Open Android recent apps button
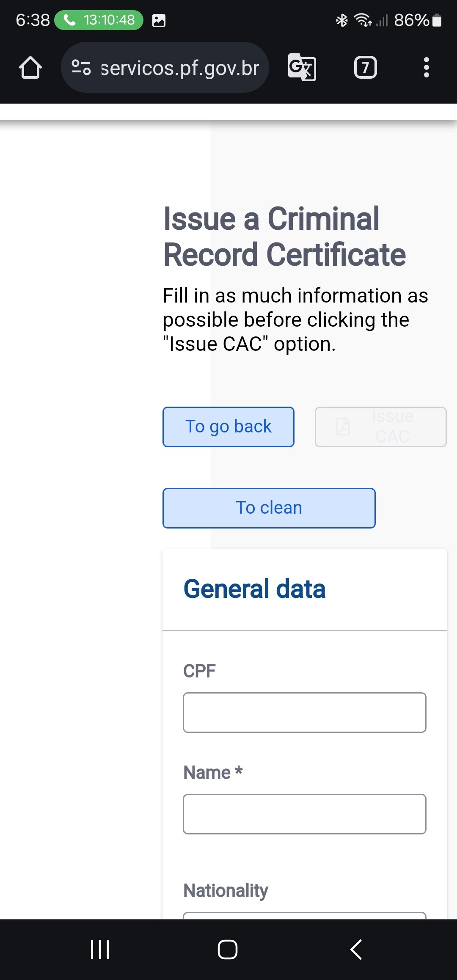457x980 pixels. click(100, 950)
